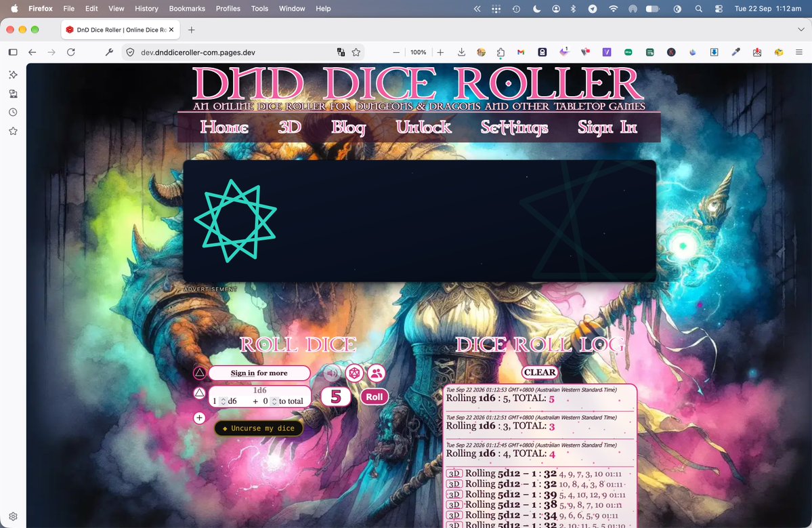The width and height of the screenshot is (812, 528).
Task: Open the History clock sidebar icon
Action: (x=14, y=112)
